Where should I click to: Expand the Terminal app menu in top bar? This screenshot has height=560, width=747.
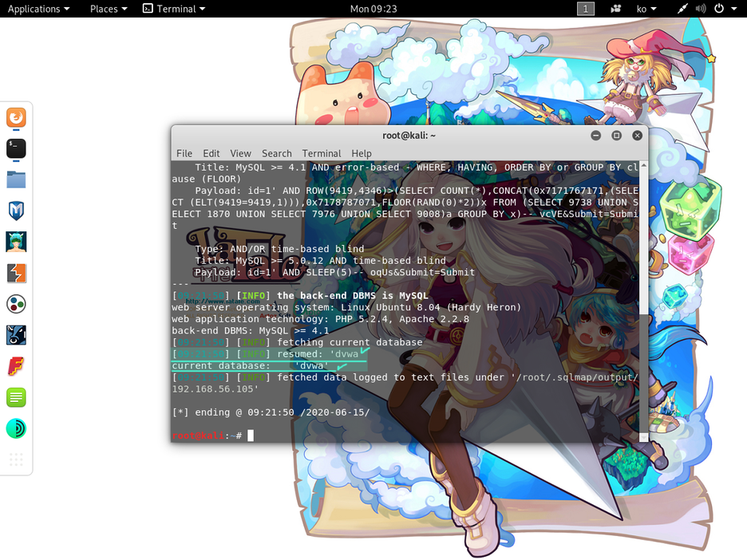pos(174,9)
